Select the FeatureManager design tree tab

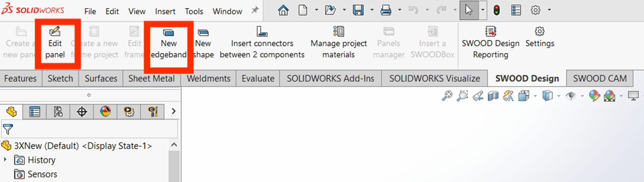click(12, 111)
